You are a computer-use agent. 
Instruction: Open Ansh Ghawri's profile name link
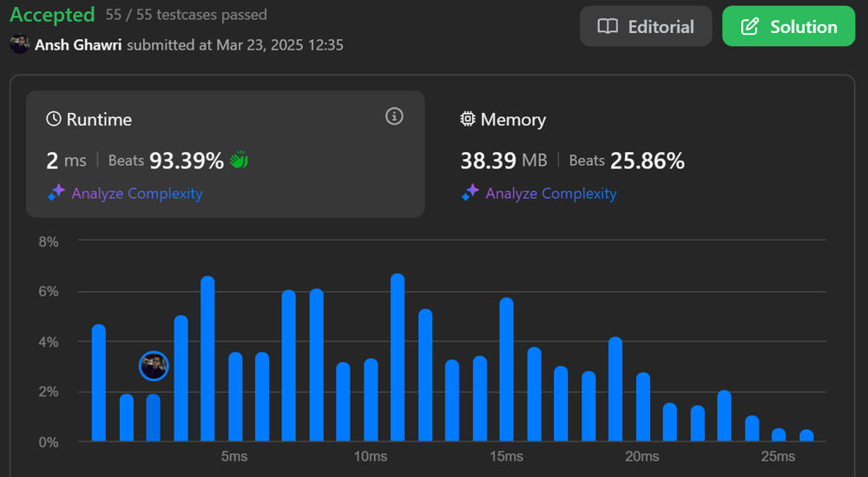pyautogui.click(x=78, y=44)
